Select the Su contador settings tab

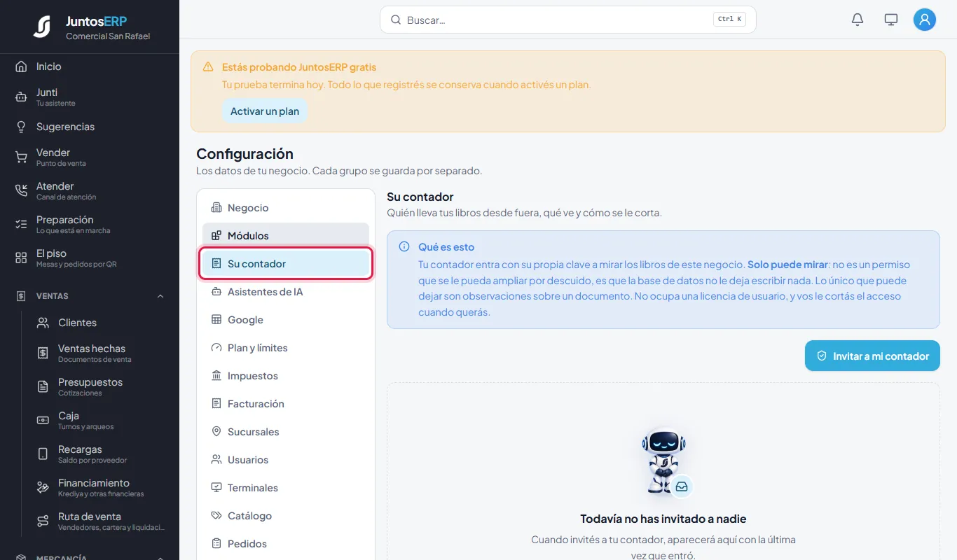pos(286,264)
